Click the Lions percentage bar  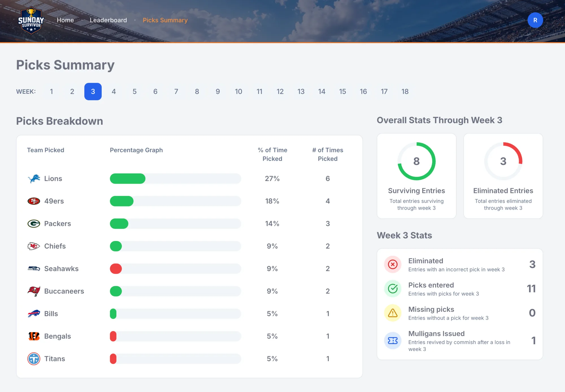tap(175, 179)
